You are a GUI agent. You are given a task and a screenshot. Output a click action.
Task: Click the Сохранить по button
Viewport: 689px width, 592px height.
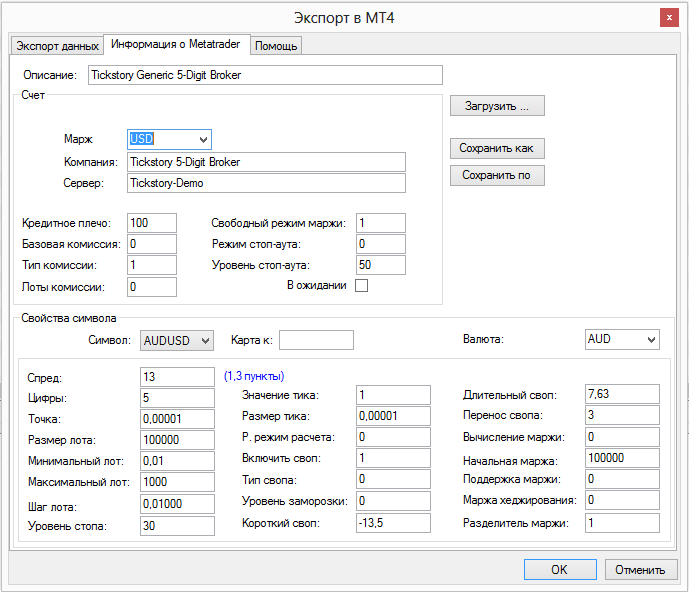coord(497,175)
